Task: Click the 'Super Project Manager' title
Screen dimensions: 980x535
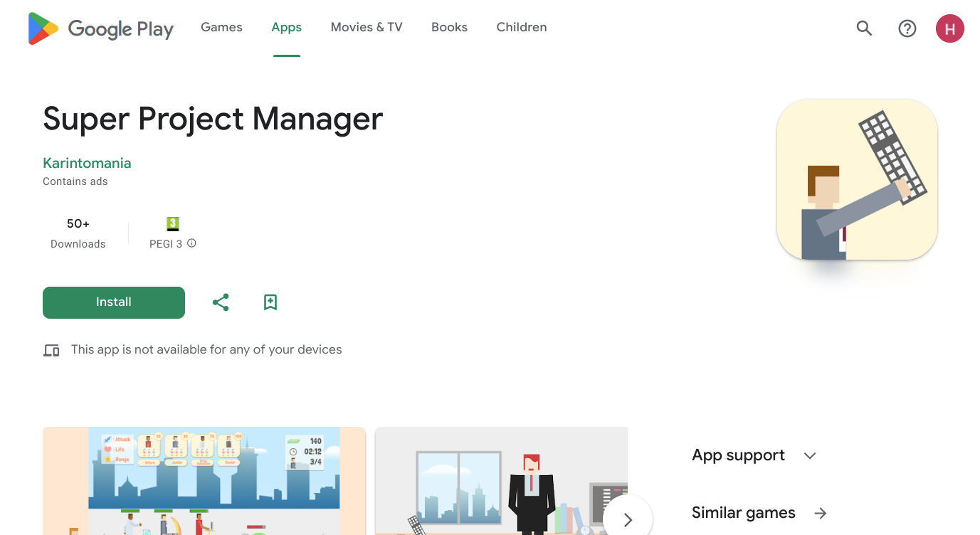Action: pos(213,119)
